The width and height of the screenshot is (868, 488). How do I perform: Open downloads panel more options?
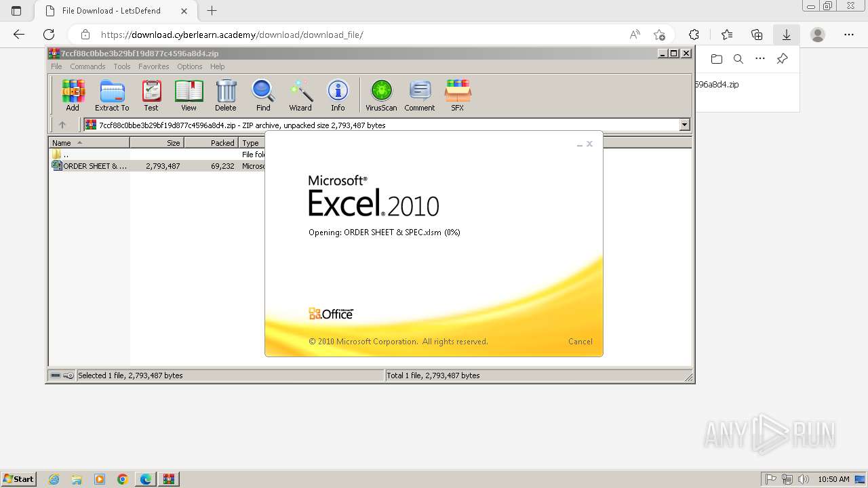tap(760, 59)
